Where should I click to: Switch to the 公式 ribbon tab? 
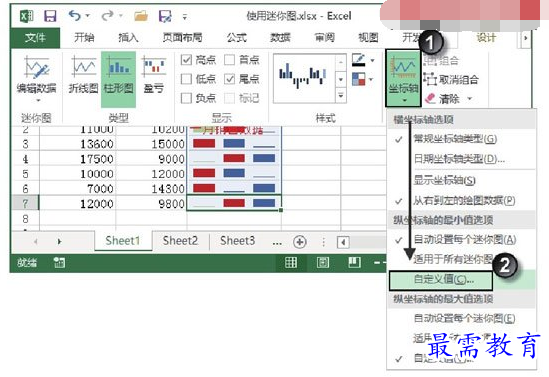[236, 37]
